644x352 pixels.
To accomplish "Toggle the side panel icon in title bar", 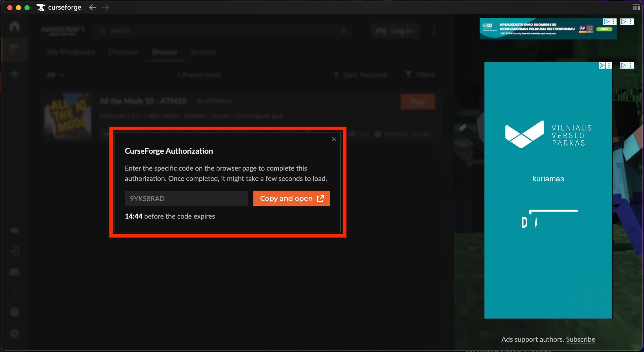I will [x=636, y=7].
